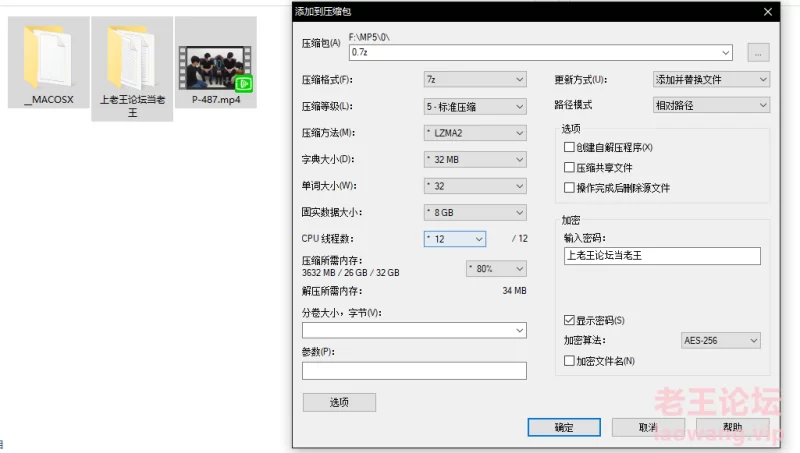Open the 更新方式 添加并替换文件 dropdown

(711, 80)
